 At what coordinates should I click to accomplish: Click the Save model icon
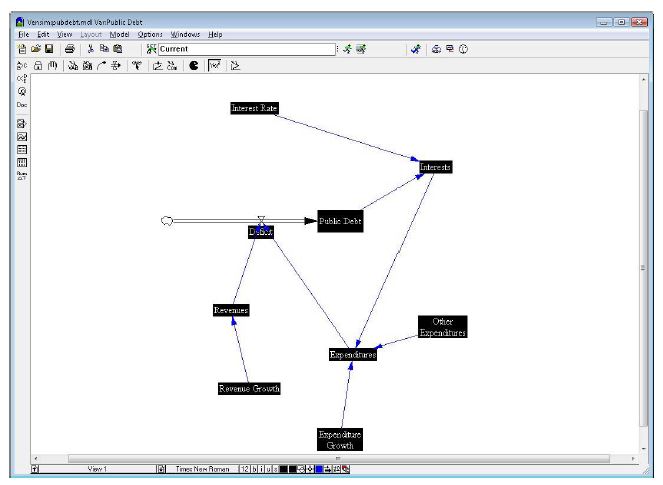coord(48,48)
